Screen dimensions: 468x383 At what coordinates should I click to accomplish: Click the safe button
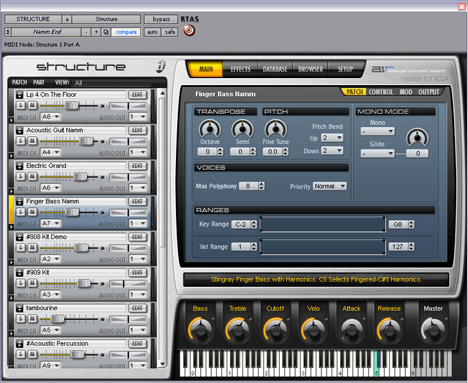coord(170,32)
